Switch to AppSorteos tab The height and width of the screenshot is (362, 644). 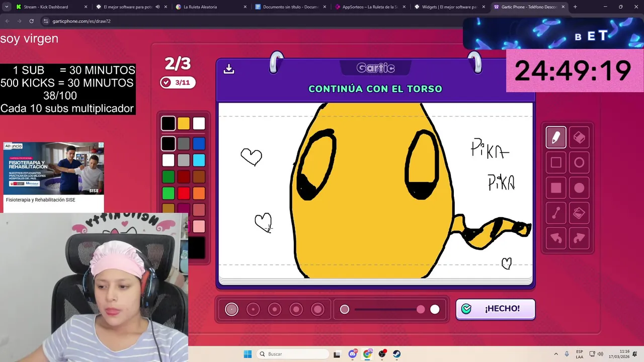370,7
